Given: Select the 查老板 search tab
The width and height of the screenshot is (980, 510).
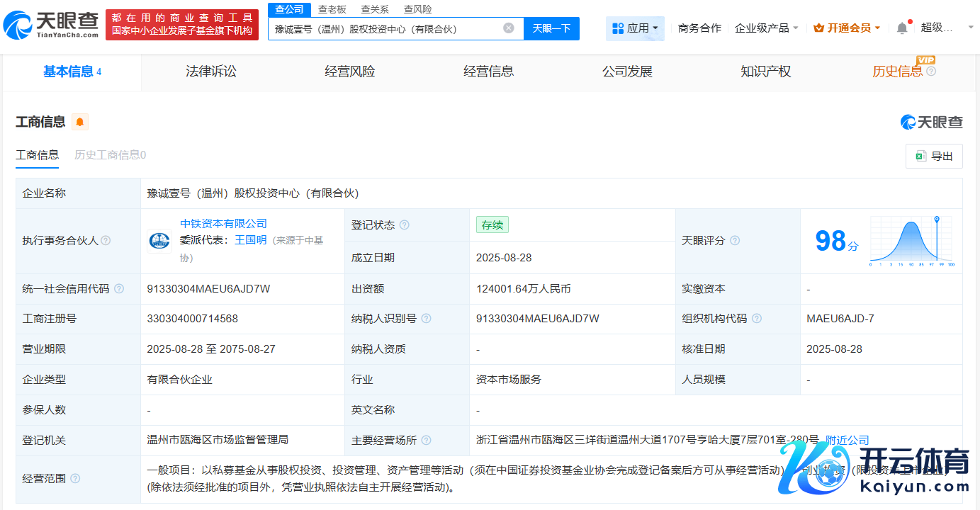Looking at the screenshot, I should (x=332, y=9).
